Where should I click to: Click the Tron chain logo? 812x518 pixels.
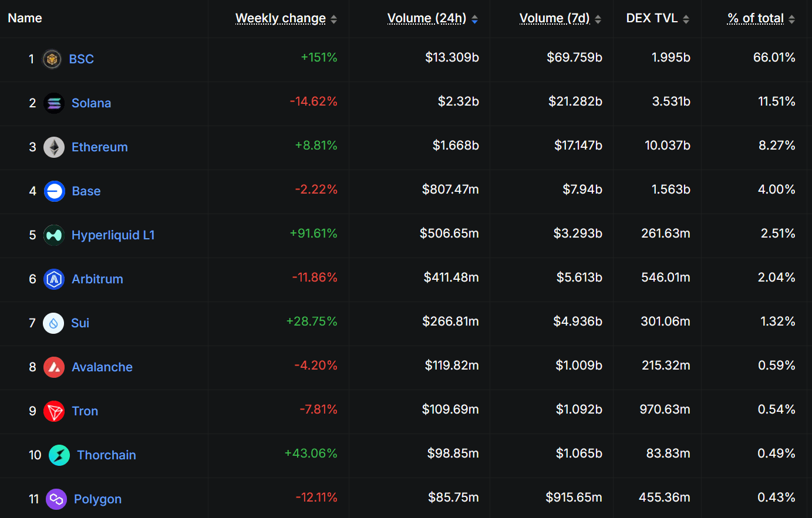click(53, 411)
